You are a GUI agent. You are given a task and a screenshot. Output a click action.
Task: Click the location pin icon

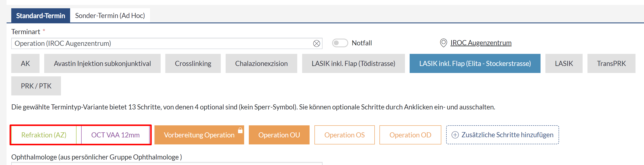[x=443, y=43]
